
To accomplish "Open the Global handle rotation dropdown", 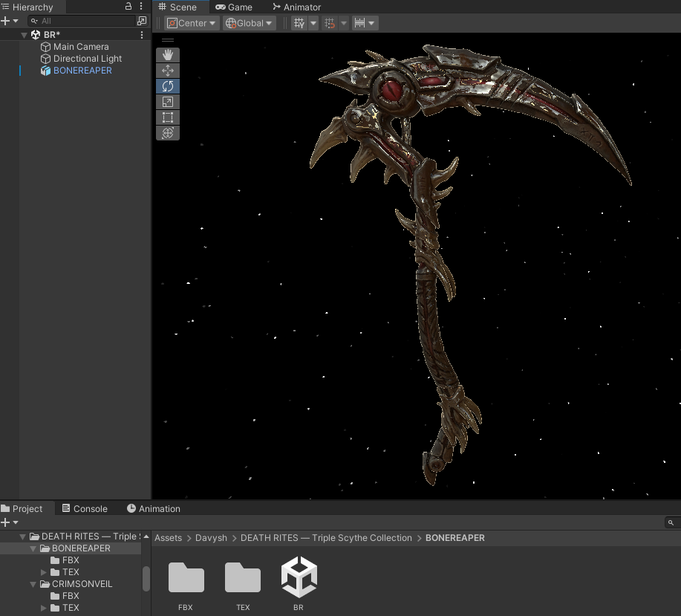I will point(249,23).
